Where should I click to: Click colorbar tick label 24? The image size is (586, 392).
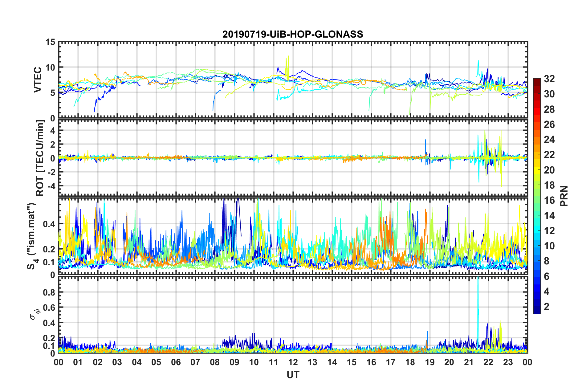tap(549, 140)
